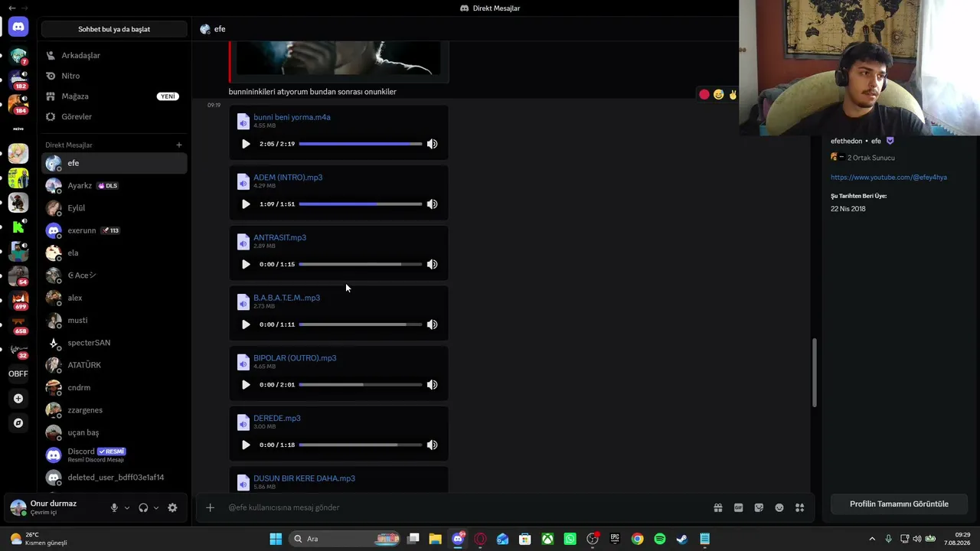Open apps launcher icon in chat bar
Screen dimensions: 980x551
click(x=800, y=507)
